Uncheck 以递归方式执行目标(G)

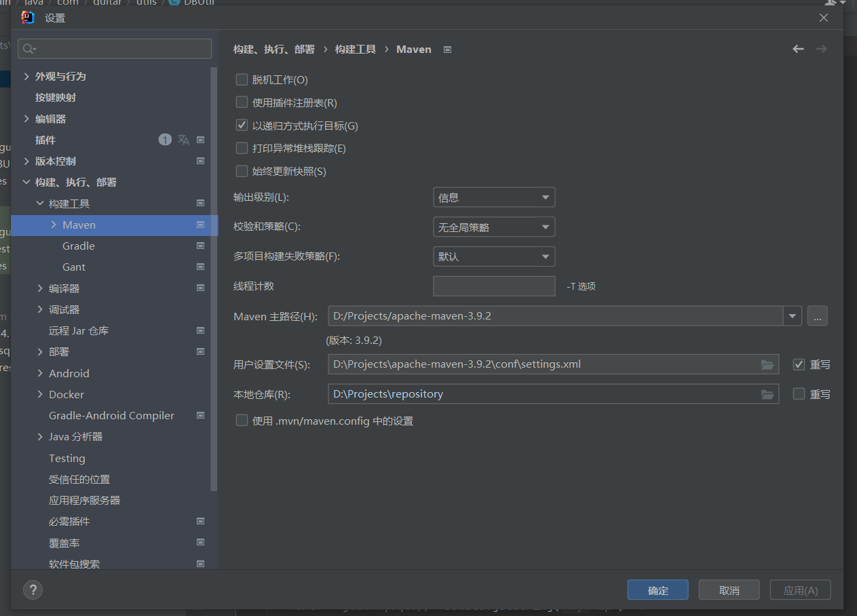[242, 126]
